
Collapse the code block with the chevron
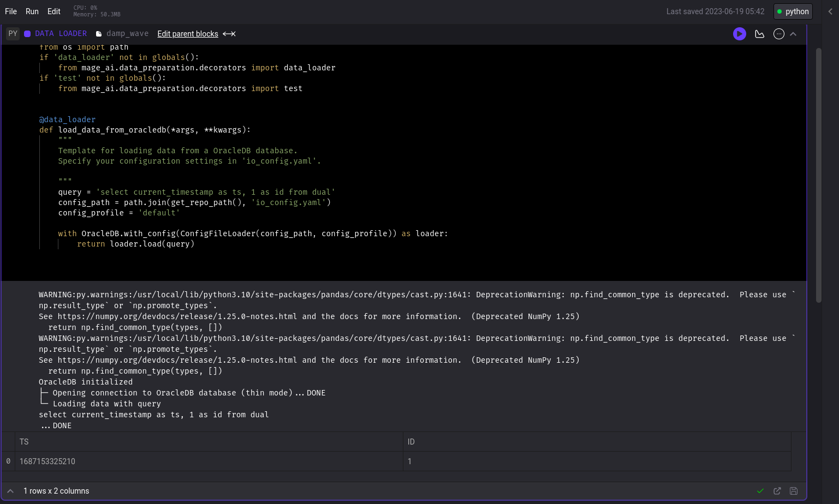793,34
